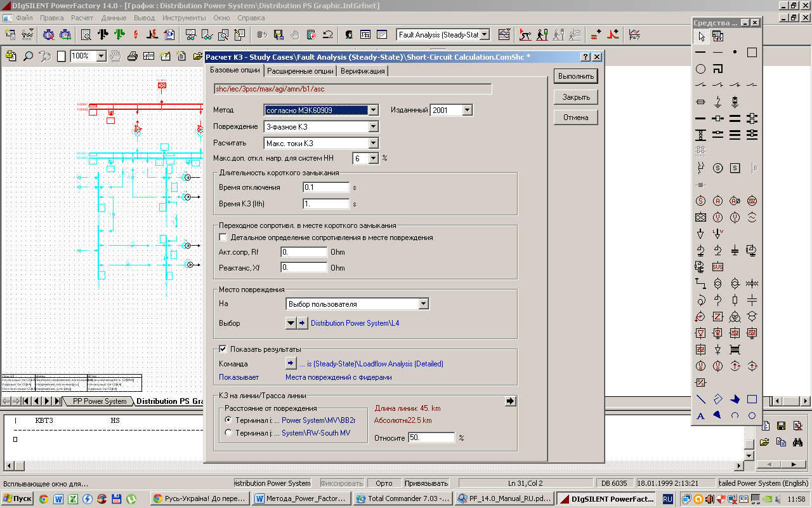The height and width of the screenshot is (508, 812).
Task: Select the blue diagonal line drawing tool
Action: tap(701, 399)
